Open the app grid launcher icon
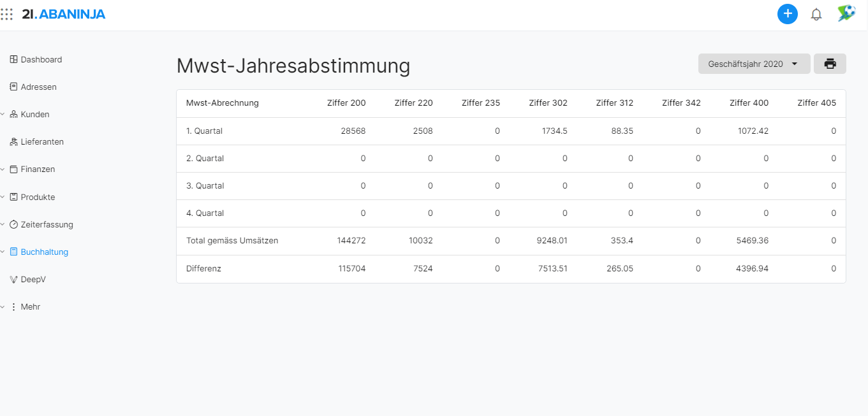 (x=7, y=14)
